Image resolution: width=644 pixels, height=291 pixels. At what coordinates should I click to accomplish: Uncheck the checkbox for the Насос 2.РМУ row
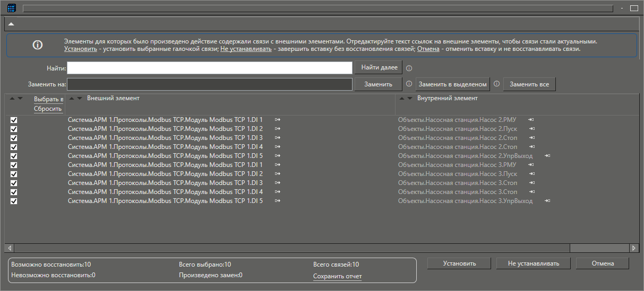(x=14, y=120)
